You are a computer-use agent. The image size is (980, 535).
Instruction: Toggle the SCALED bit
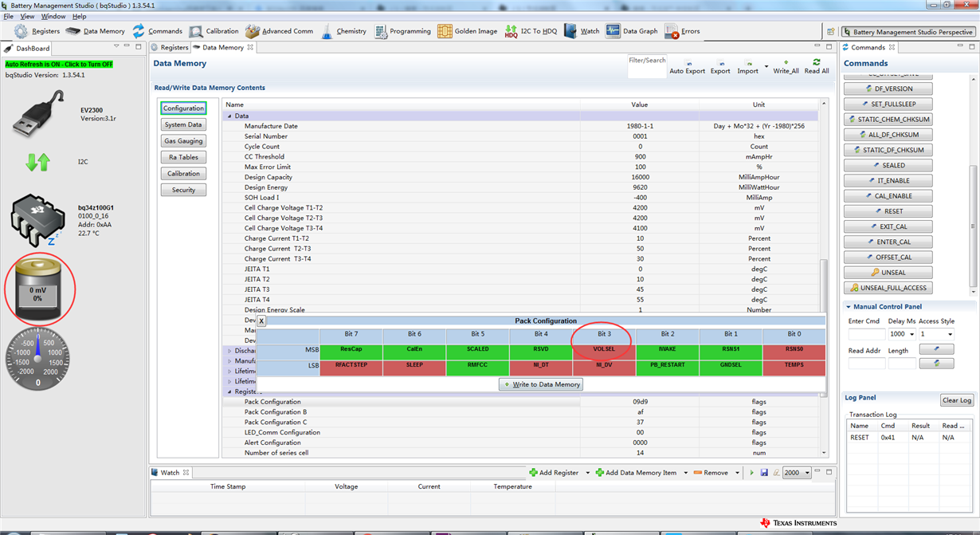[x=477, y=350]
